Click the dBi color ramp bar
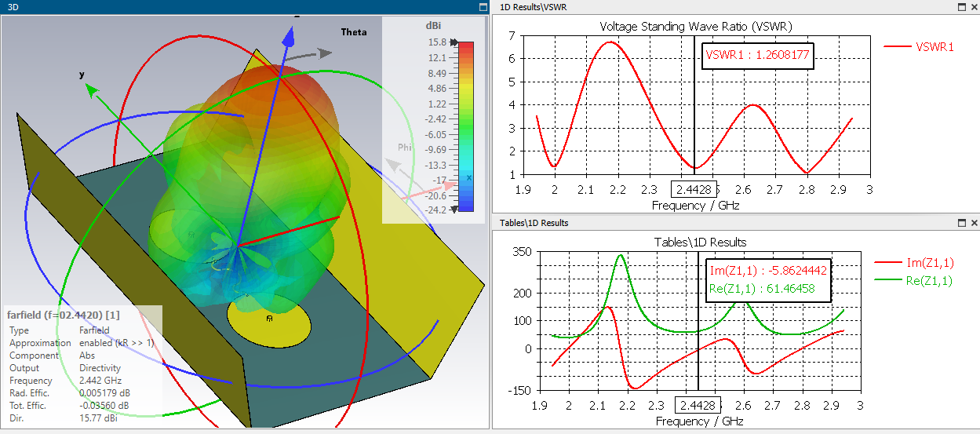980x434 pixels. 466,126
